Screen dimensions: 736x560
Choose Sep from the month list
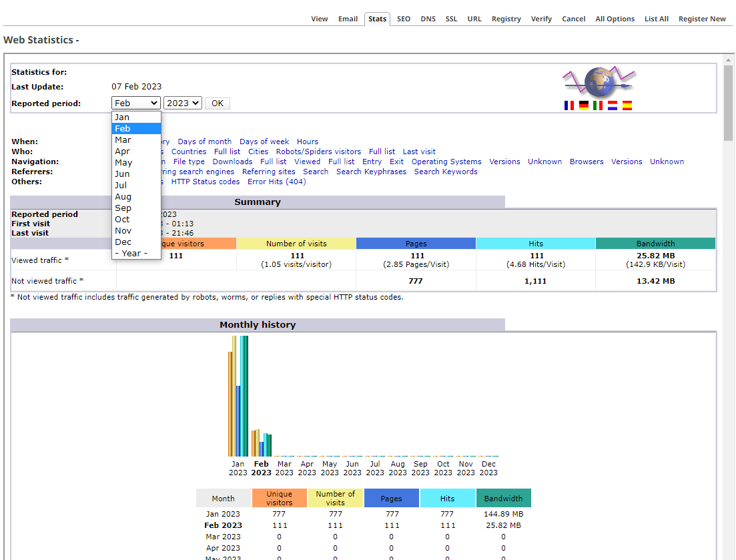(x=136, y=208)
